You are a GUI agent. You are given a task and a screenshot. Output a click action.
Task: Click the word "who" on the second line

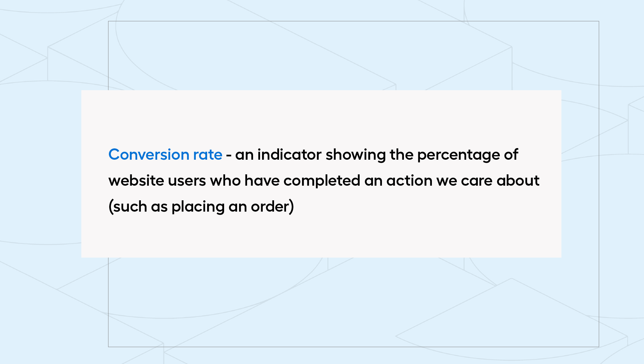[x=225, y=181]
